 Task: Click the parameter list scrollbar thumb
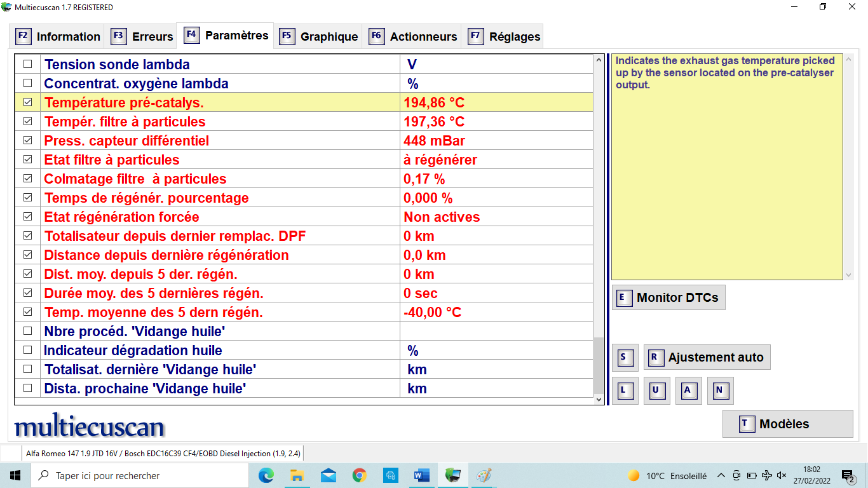coord(599,365)
